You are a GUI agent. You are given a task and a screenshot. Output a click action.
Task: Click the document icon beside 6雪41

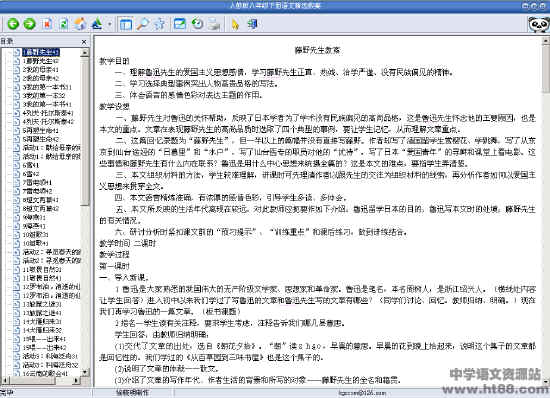(16, 165)
